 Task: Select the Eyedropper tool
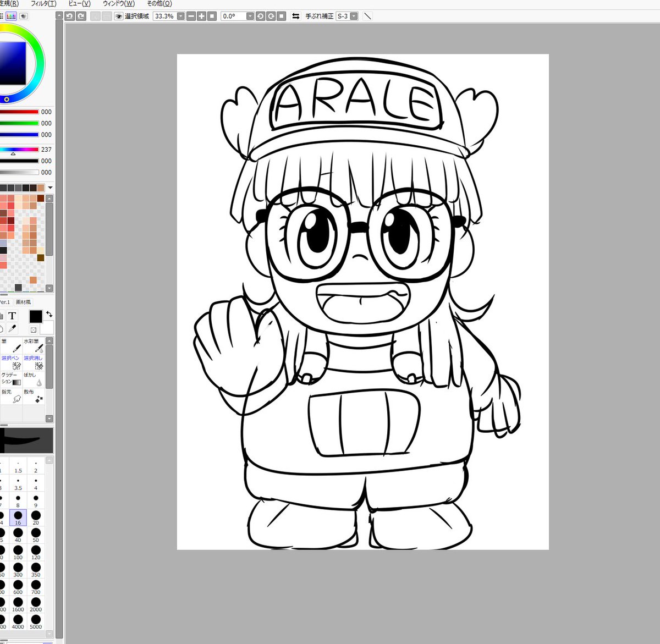pyautogui.click(x=12, y=328)
